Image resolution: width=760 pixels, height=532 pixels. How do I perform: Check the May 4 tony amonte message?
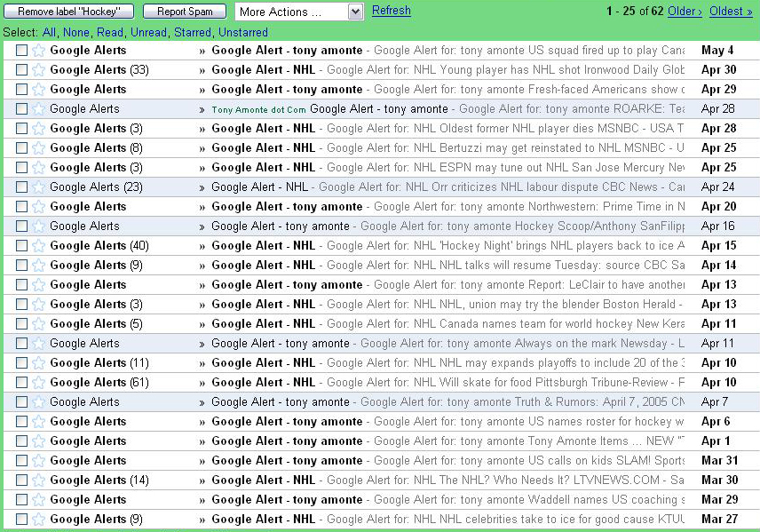tap(21, 50)
